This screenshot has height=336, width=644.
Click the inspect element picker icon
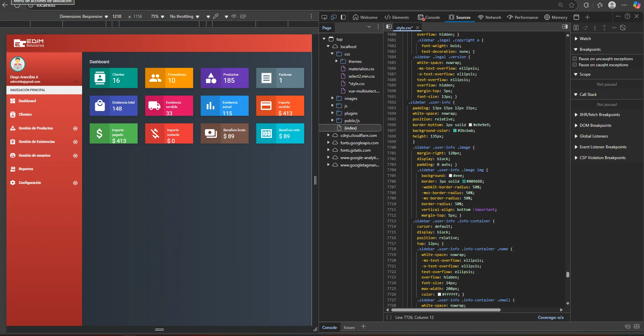point(324,17)
